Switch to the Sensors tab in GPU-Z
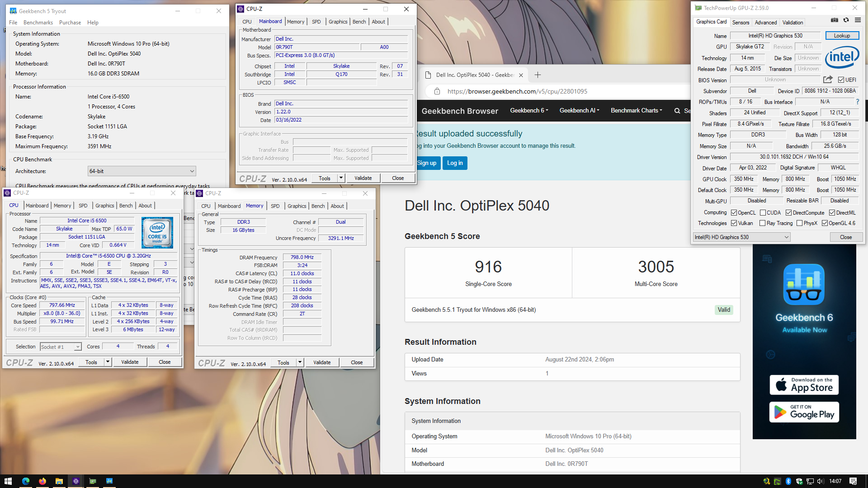Viewport: 868px width, 488px height. click(x=741, y=22)
